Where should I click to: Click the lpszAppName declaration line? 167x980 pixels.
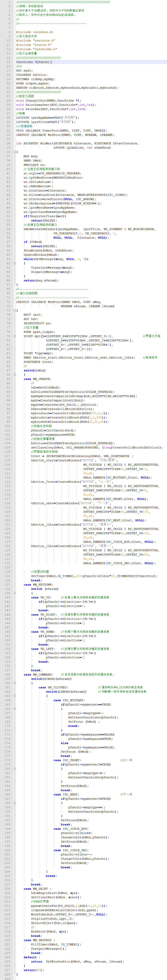47,118
